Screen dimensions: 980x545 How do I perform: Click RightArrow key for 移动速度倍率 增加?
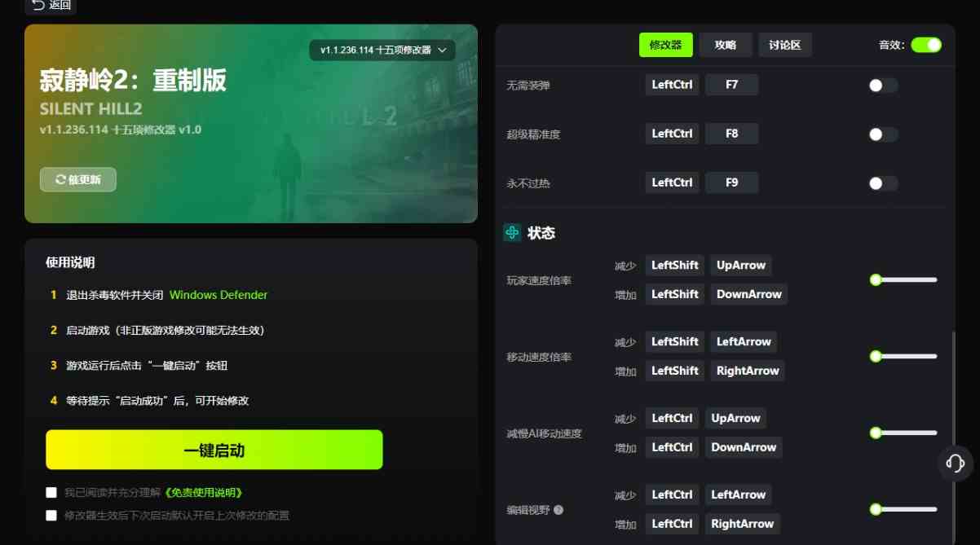pyautogui.click(x=748, y=371)
